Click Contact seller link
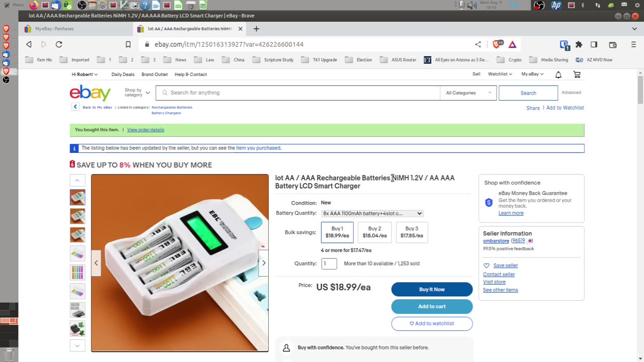Screen dimensions: 644x362 [499, 275]
